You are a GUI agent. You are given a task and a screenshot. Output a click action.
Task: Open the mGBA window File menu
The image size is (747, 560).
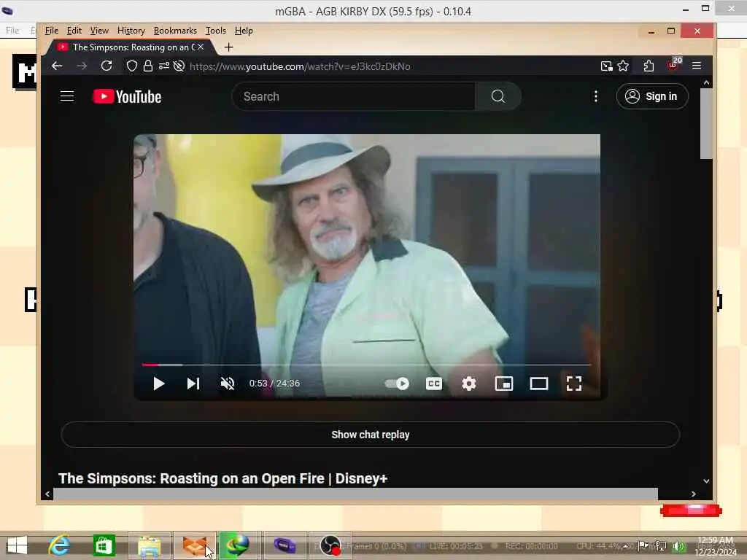pos(12,31)
